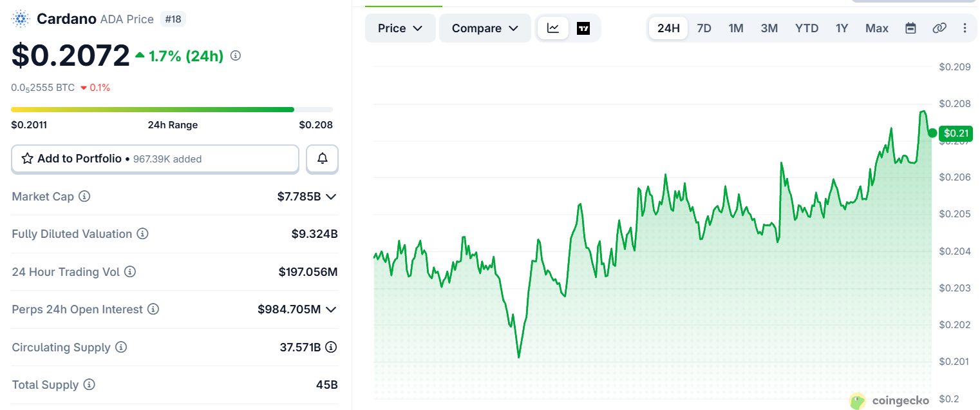Image resolution: width=980 pixels, height=410 pixels.
Task: Open the 24h change info icon
Action: [236, 56]
